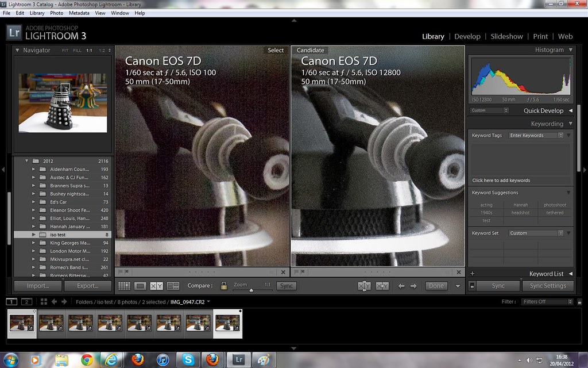Toggle the auto sync switch beside Sync
Screen dimensions: 588x368
pos(472,286)
